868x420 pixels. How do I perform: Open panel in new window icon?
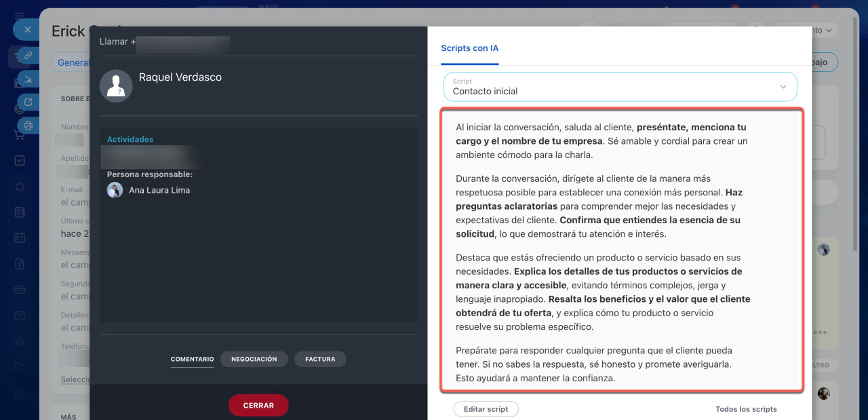pyautogui.click(x=28, y=102)
